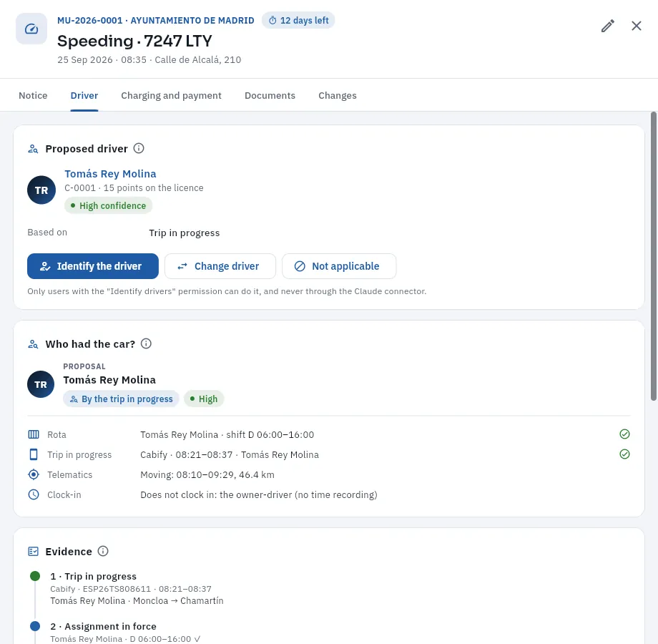Click the Evidence section checklist icon
The width and height of the screenshot is (658, 644).
tap(33, 551)
